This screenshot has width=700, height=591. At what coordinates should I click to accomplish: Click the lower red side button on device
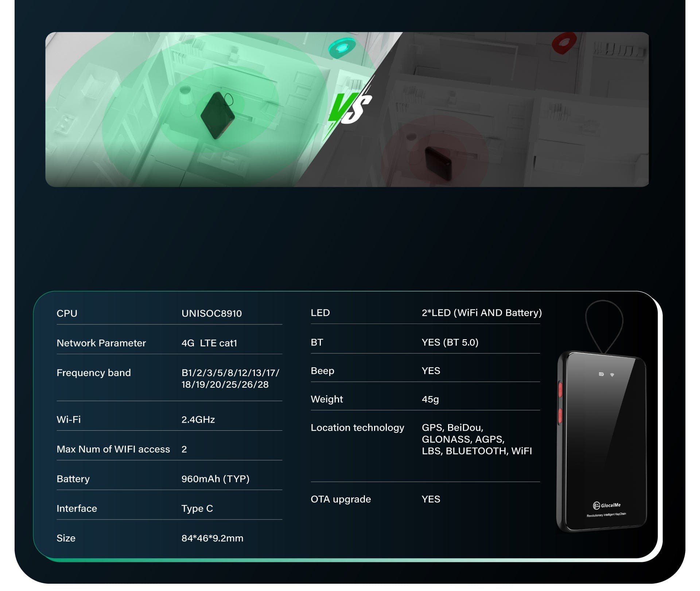[560, 416]
